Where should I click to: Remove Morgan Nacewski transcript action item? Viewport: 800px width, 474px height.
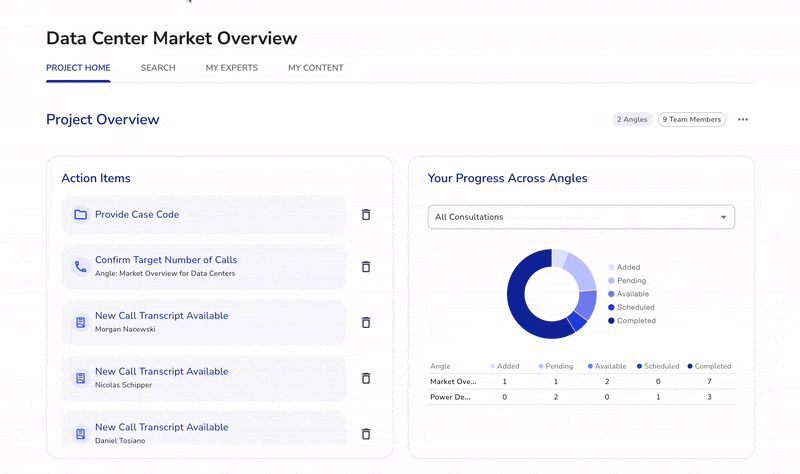pos(366,322)
